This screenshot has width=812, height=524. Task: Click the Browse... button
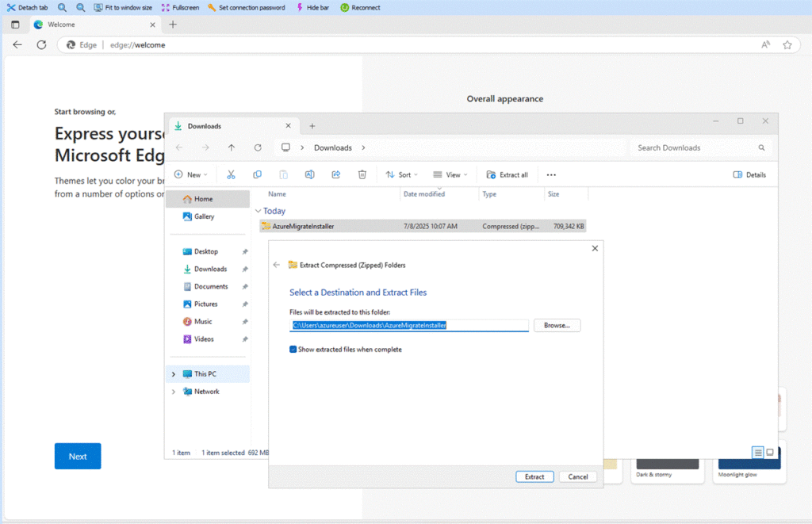557,326
